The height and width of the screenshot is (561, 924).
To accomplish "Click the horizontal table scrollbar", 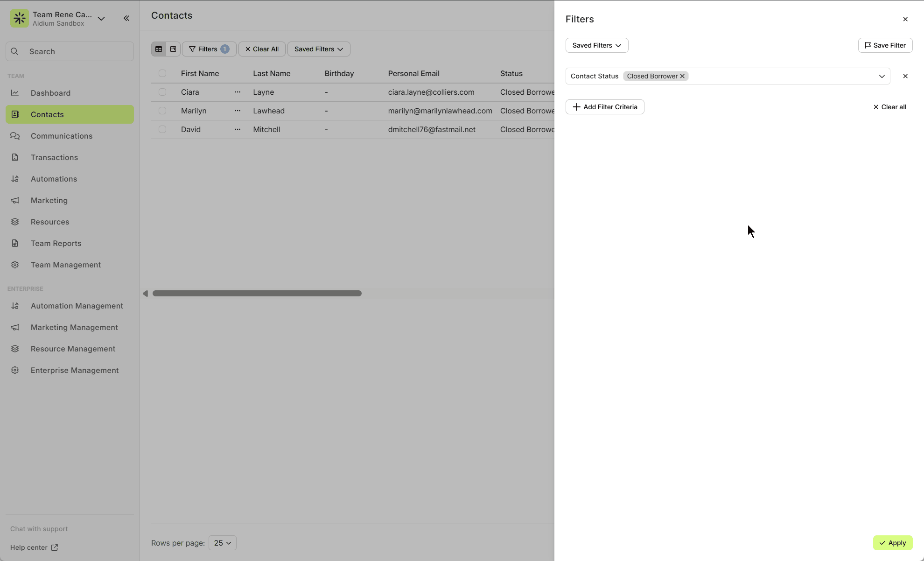I will (257, 294).
